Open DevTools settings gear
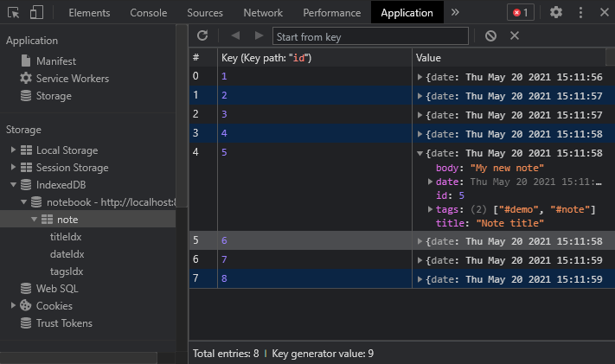 (x=556, y=13)
